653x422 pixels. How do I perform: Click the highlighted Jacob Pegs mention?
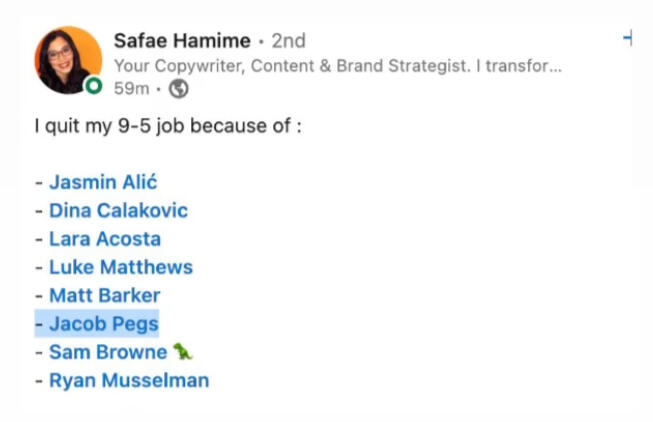point(103,323)
